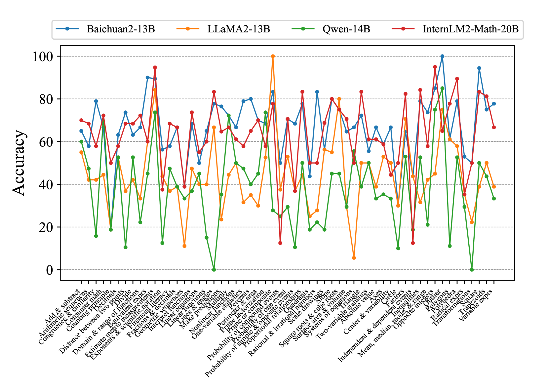Click the green zero-accuracy point above Make predictions
The image size is (549, 392).
click(x=214, y=270)
